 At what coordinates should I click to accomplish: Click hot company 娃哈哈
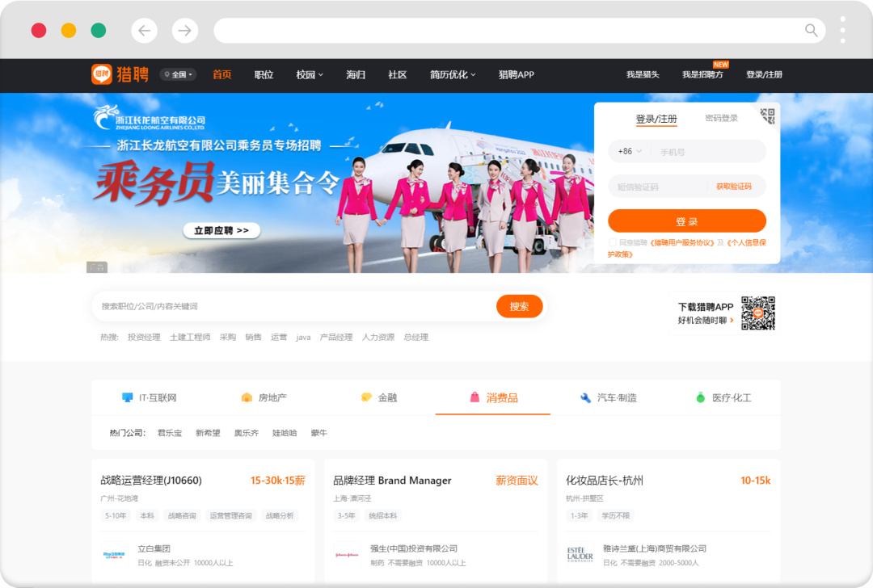click(285, 433)
